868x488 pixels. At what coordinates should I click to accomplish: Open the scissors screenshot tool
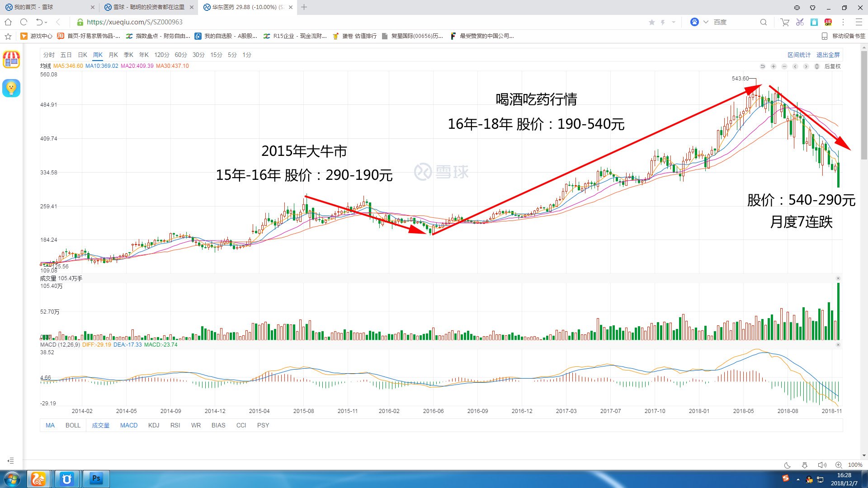click(x=800, y=22)
